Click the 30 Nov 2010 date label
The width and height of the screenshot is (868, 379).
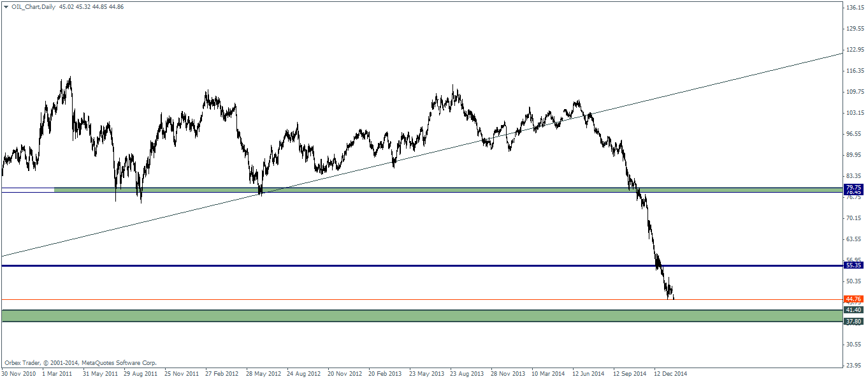point(19,373)
